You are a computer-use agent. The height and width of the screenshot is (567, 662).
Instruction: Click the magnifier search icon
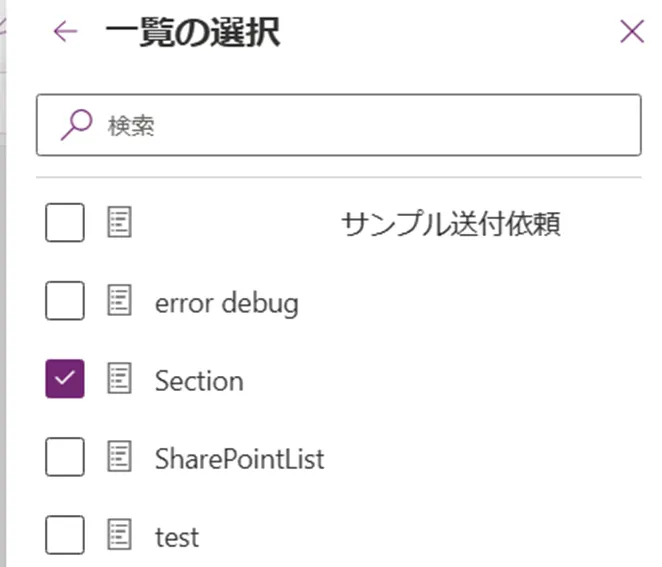(77, 125)
